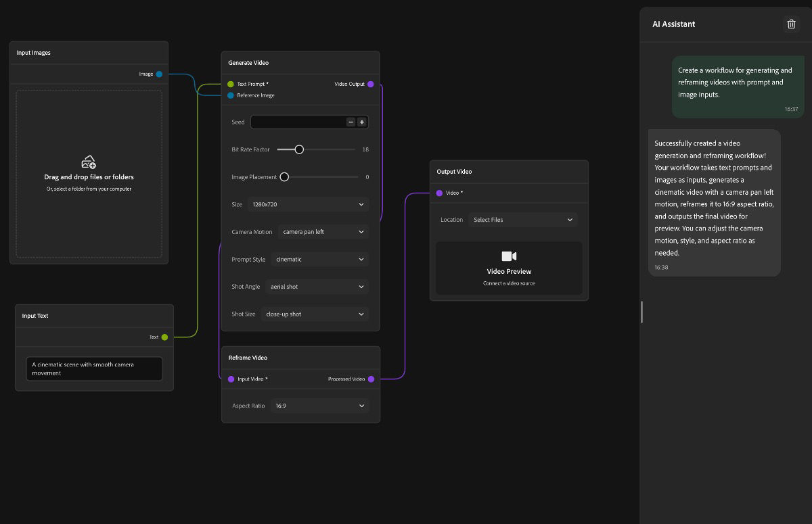Open the Camera Motion dropdown

click(323, 231)
